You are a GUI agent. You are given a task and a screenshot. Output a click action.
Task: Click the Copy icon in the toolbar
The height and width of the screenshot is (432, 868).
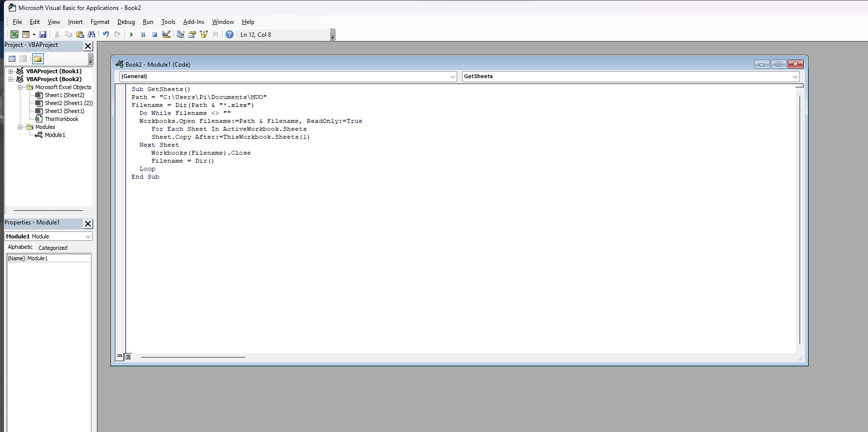coord(69,34)
